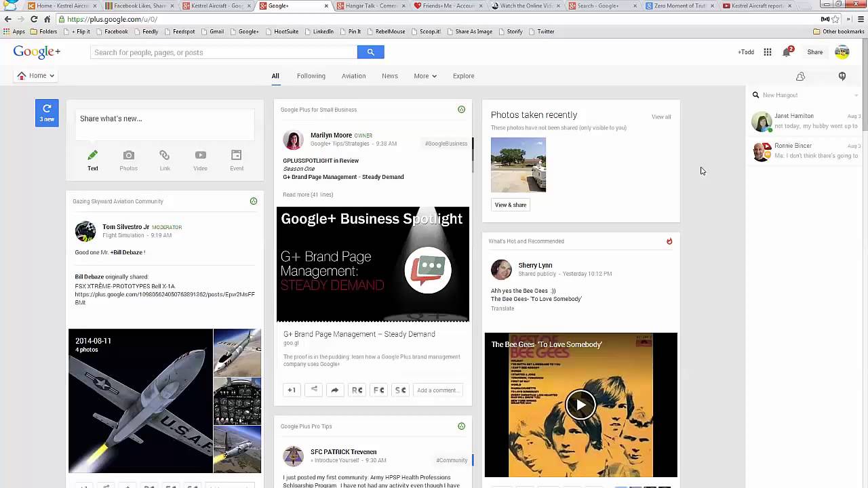
Task: Open the Chrome menu icon
Action: pos(861,19)
